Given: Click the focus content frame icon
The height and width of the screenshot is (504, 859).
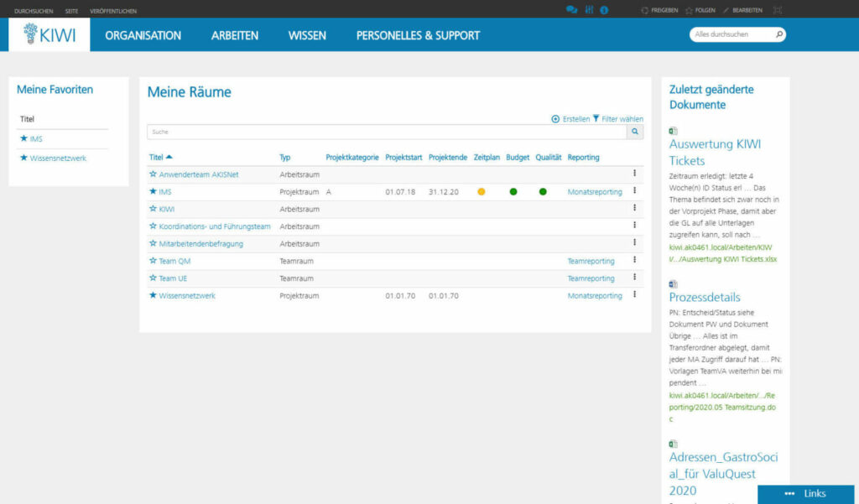Looking at the screenshot, I should (777, 10).
